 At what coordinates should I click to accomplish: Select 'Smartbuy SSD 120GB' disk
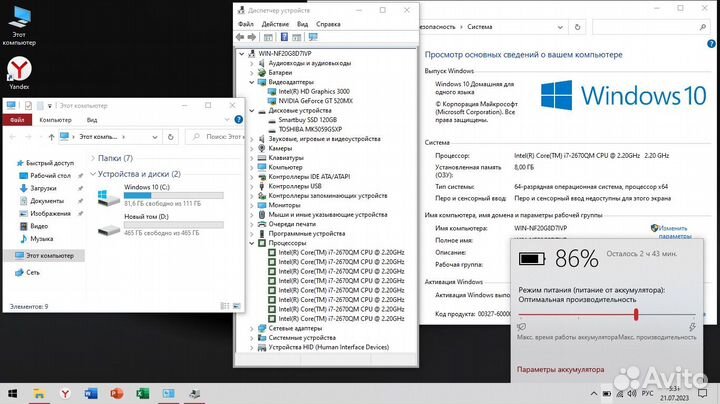coord(307,120)
